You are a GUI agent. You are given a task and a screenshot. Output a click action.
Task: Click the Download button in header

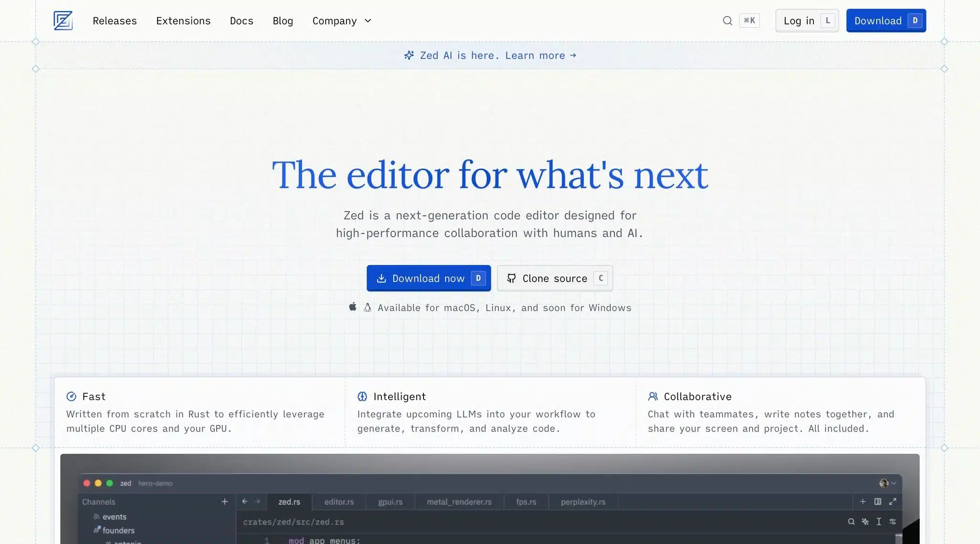click(x=886, y=21)
